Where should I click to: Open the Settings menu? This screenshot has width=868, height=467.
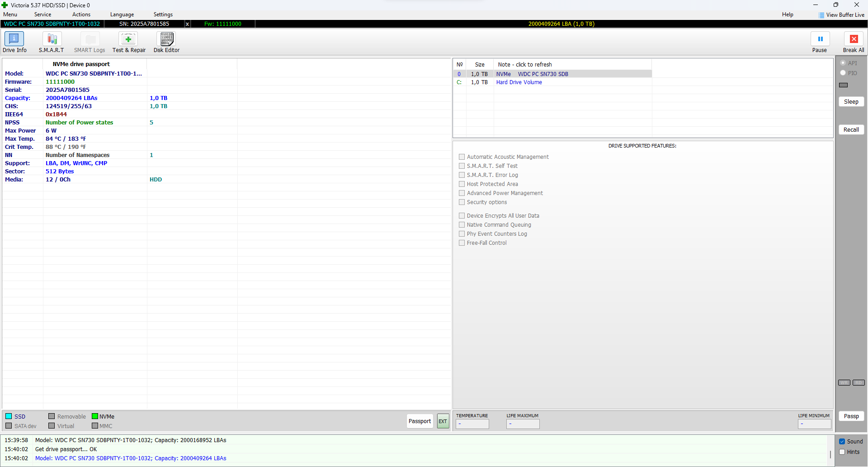pyautogui.click(x=163, y=14)
